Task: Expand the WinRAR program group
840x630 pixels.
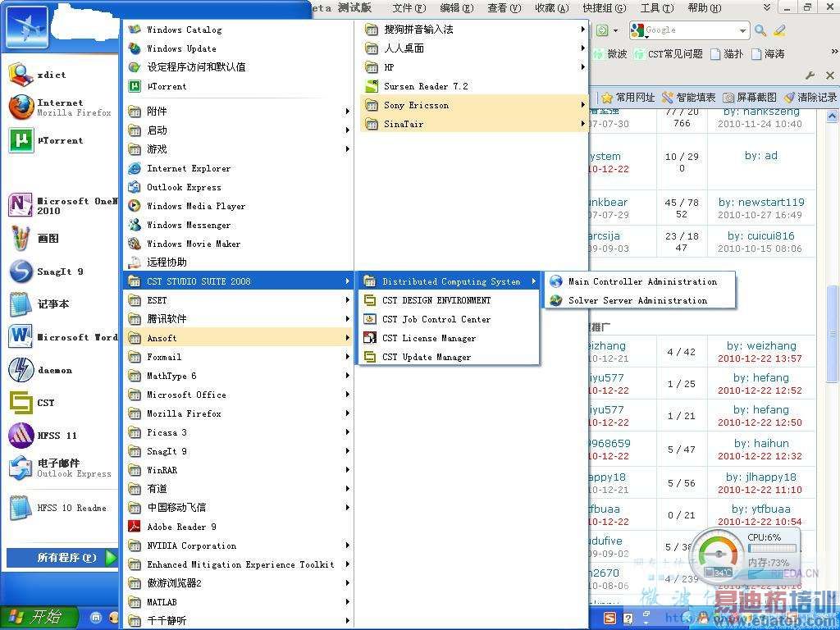Action: pos(238,470)
